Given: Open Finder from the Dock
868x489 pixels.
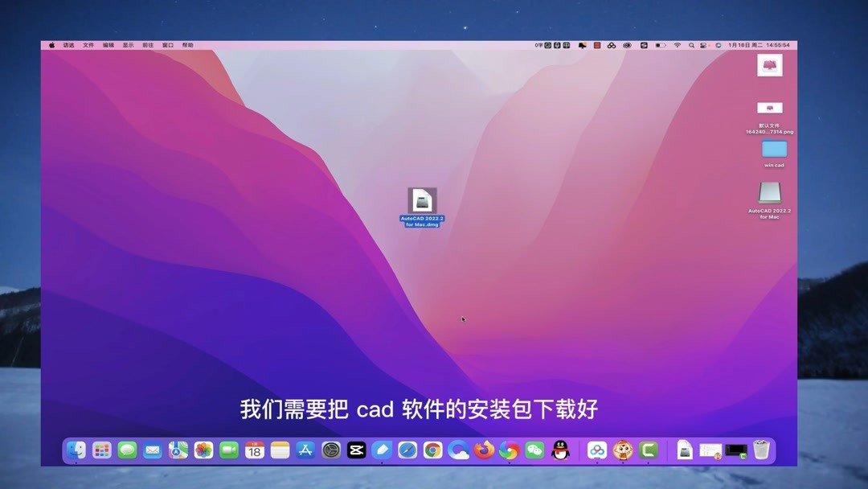Looking at the screenshot, I should (76, 450).
